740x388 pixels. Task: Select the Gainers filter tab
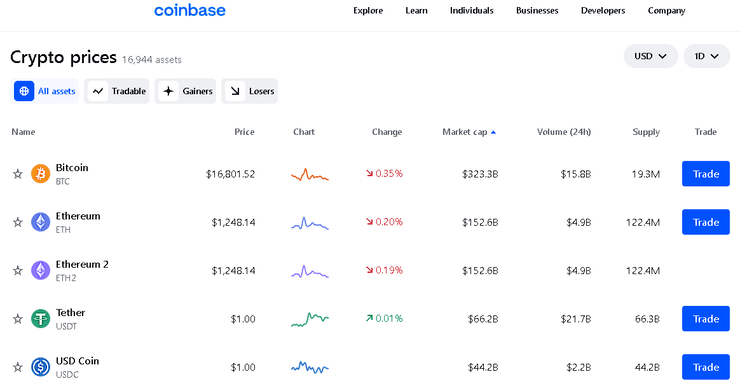coord(185,91)
